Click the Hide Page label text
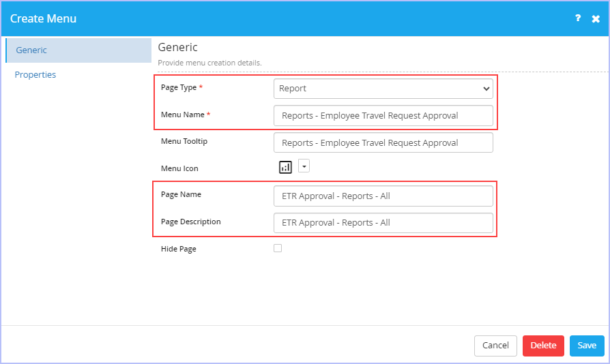The width and height of the screenshot is (610, 364). pos(179,249)
